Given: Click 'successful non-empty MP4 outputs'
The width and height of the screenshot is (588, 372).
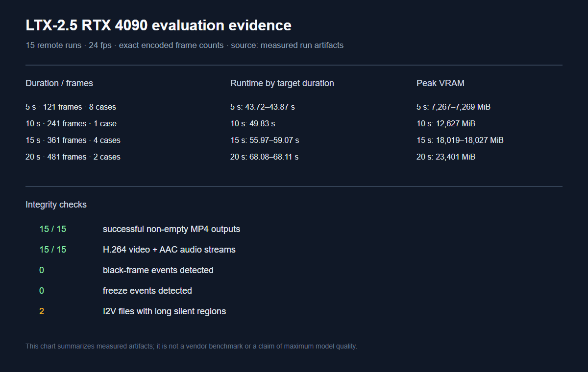Looking at the screenshot, I should click(x=171, y=229).
